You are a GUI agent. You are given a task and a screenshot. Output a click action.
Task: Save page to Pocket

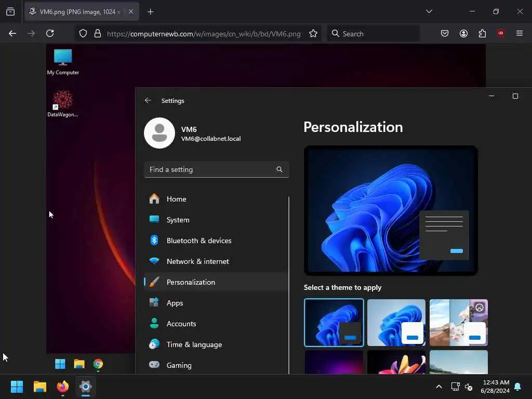pos(445,33)
